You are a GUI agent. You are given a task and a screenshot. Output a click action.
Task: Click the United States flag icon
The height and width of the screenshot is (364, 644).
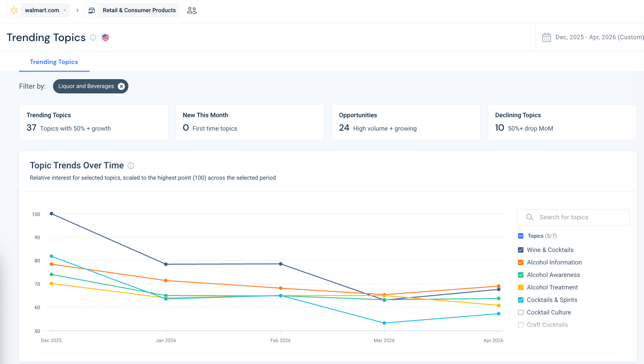(x=105, y=37)
